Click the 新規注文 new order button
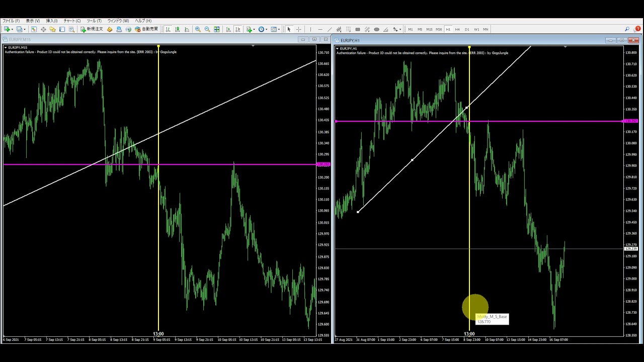This screenshot has height=362, width=644. (x=92, y=29)
